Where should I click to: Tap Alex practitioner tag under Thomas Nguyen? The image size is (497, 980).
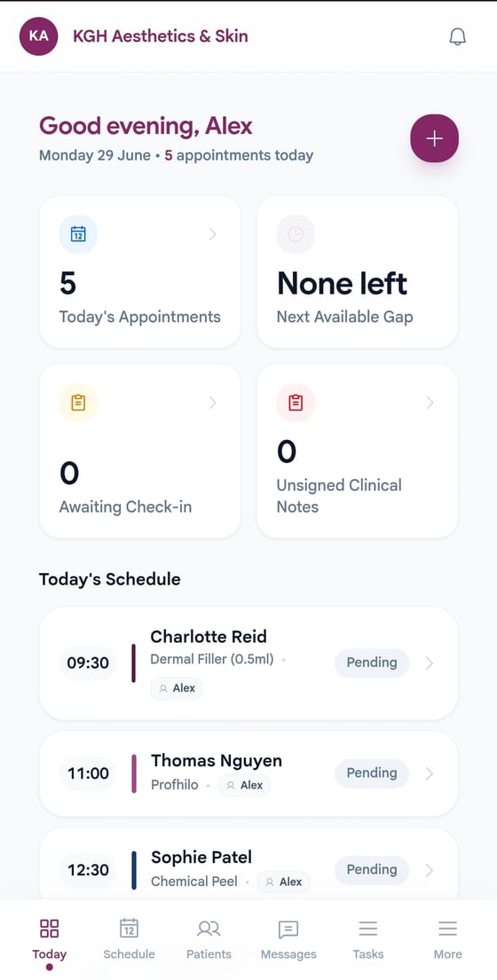[244, 785]
